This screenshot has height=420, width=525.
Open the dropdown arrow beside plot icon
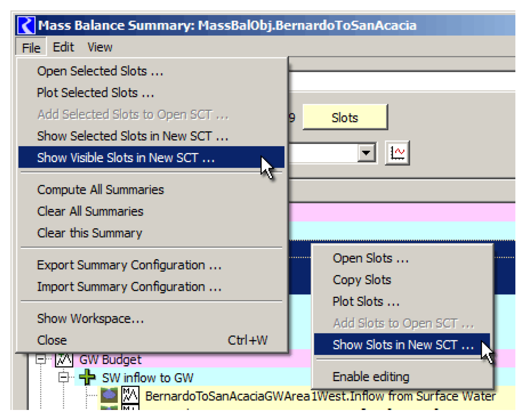[x=366, y=153]
